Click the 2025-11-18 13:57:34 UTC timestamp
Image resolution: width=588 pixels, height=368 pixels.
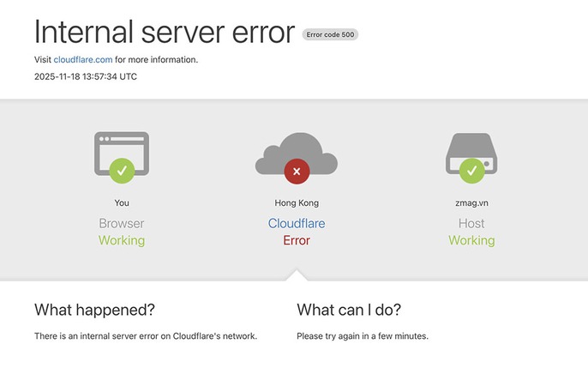86,76
